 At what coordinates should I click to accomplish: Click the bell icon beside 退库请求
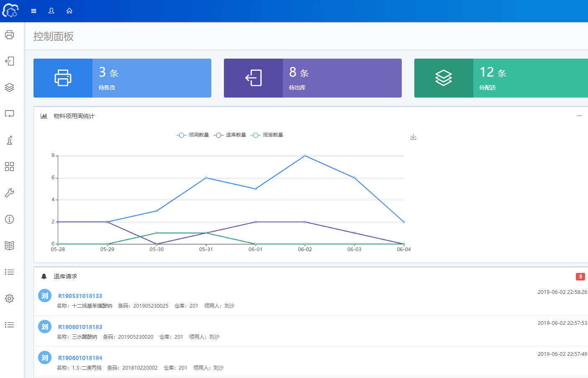click(44, 276)
